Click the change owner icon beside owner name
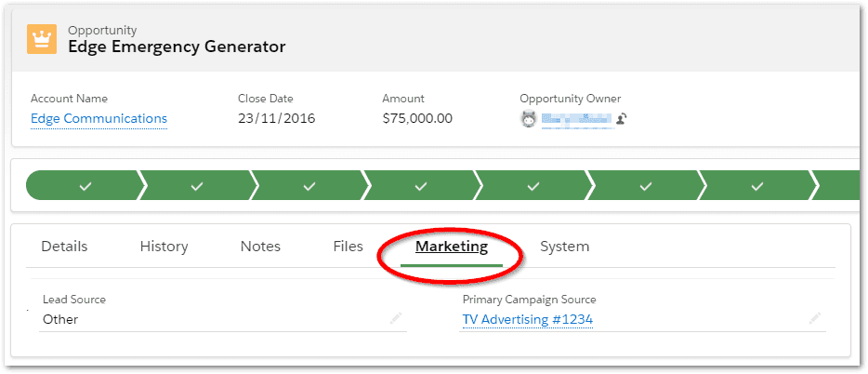The width and height of the screenshot is (868, 374). (621, 119)
